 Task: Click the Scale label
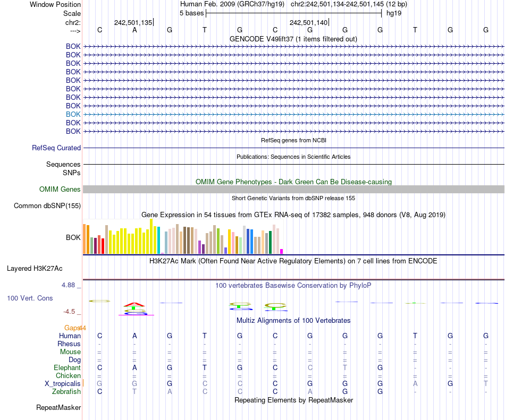pos(72,13)
